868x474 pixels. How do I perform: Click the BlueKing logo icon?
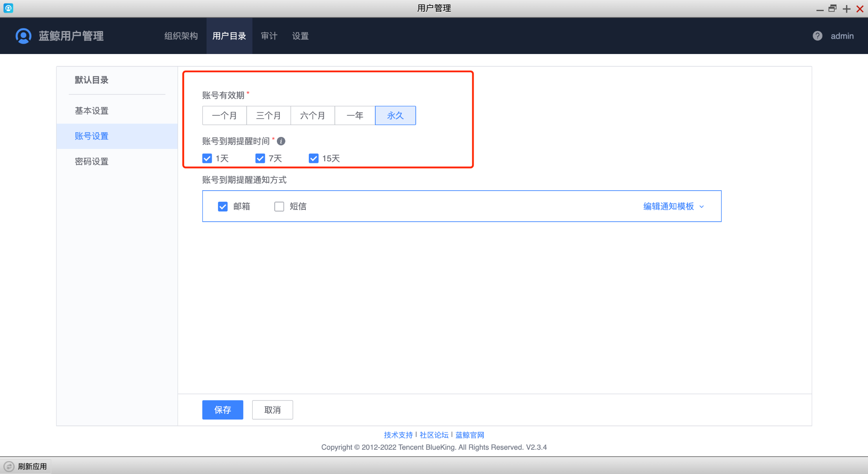pos(23,36)
